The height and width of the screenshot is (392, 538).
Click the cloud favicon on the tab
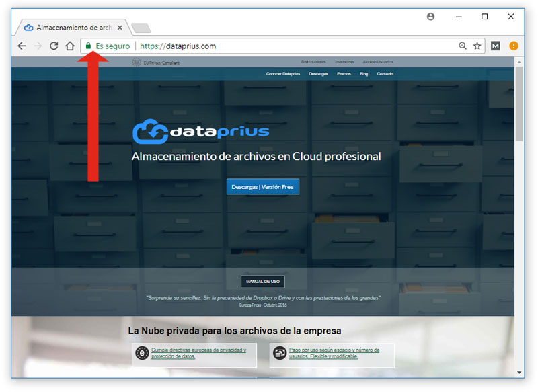(x=28, y=28)
